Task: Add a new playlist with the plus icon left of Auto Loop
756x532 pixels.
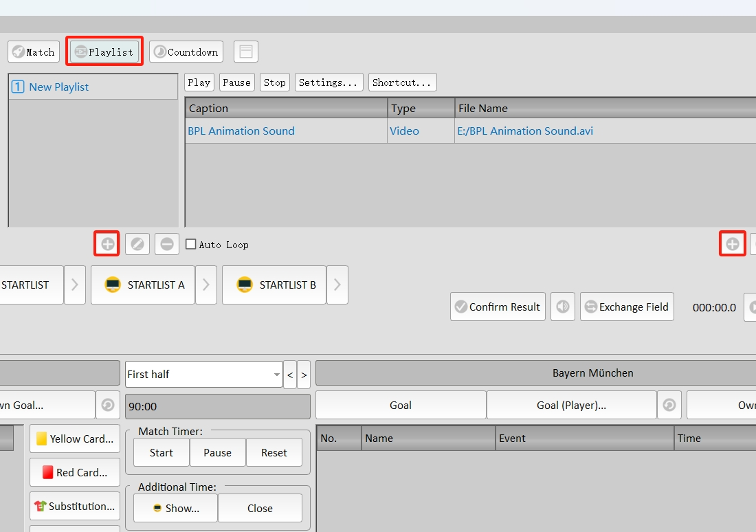Action: pos(107,244)
